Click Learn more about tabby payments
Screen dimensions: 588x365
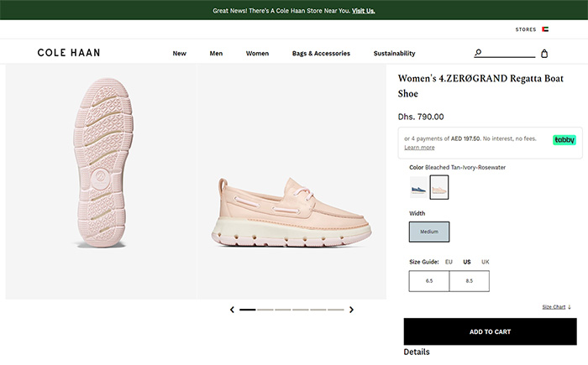coord(419,148)
